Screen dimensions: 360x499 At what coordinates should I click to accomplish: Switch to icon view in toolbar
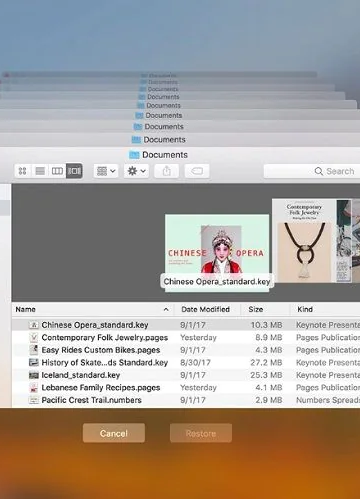23,171
